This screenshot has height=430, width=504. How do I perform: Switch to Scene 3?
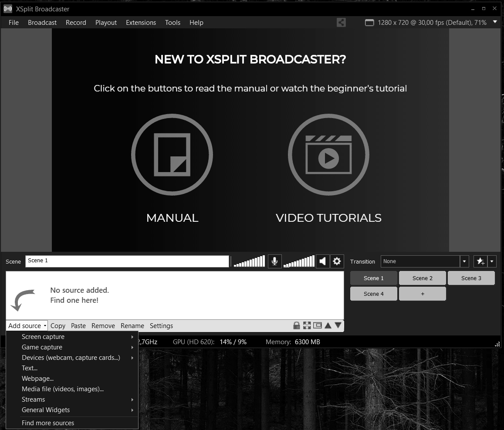[x=471, y=278]
